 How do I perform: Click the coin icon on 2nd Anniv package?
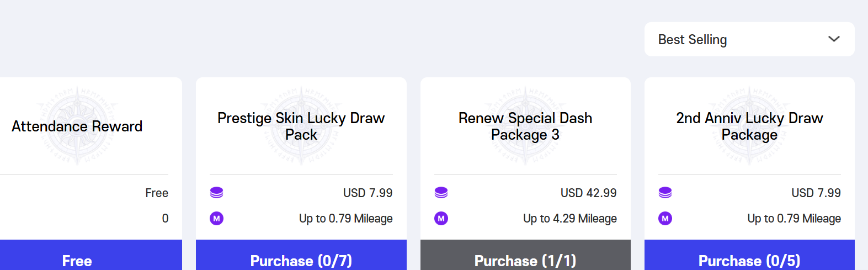[665, 193]
